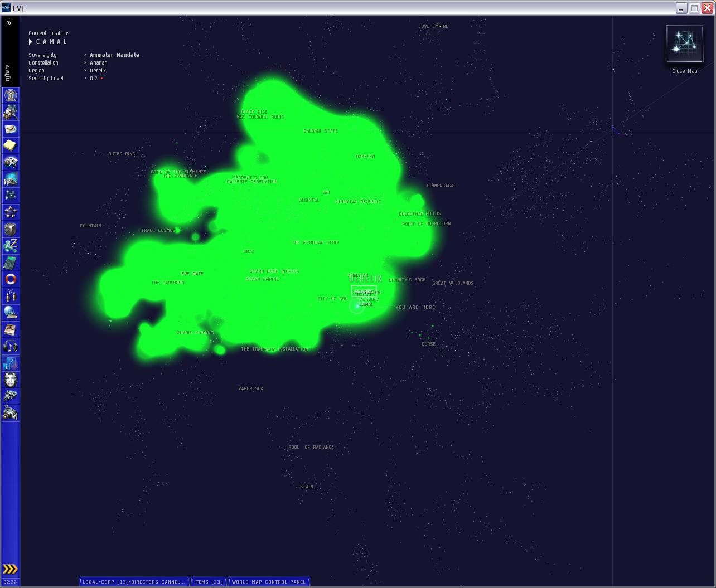Open the info question-mark icon
The height and width of the screenshot is (588, 716).
10,363
